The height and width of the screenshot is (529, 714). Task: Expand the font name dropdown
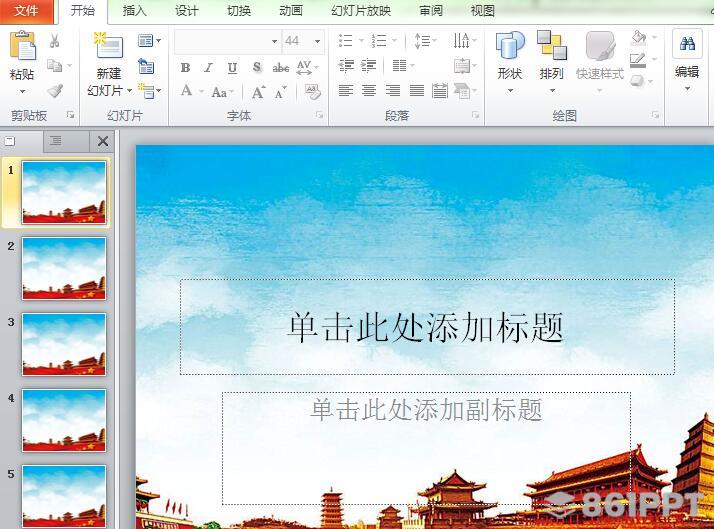pyautogui.click(x=274, y=41)
